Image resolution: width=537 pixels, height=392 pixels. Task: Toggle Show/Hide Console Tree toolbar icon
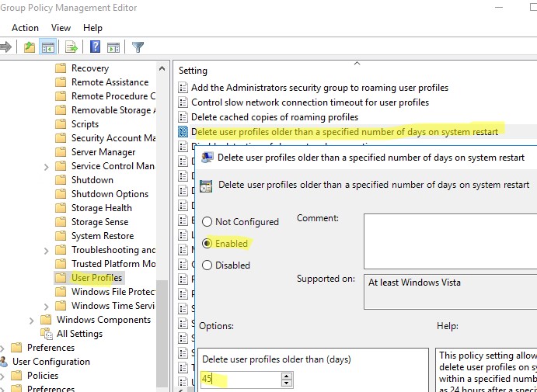(x=48, y=47)
